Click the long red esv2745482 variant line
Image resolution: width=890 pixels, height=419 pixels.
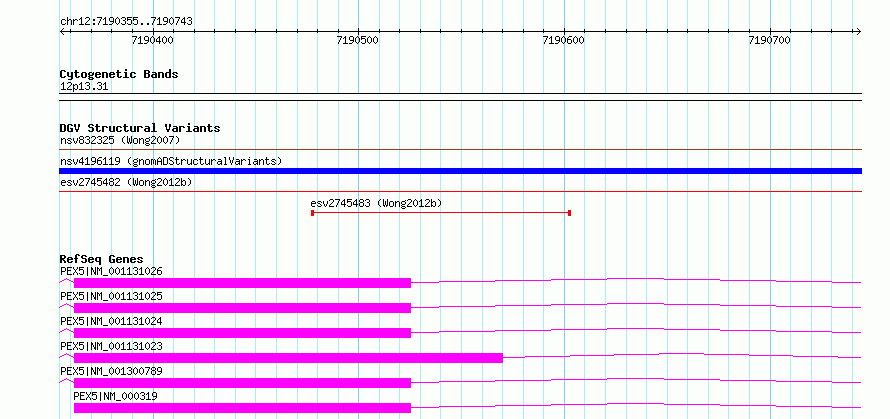460,191
